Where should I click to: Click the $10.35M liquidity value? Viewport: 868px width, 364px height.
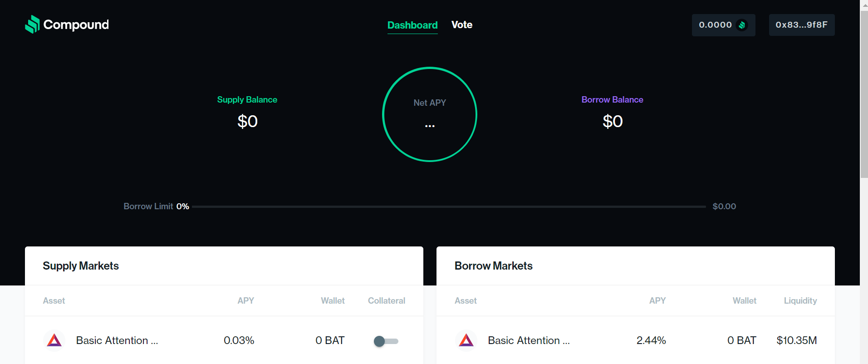point(797,340)
